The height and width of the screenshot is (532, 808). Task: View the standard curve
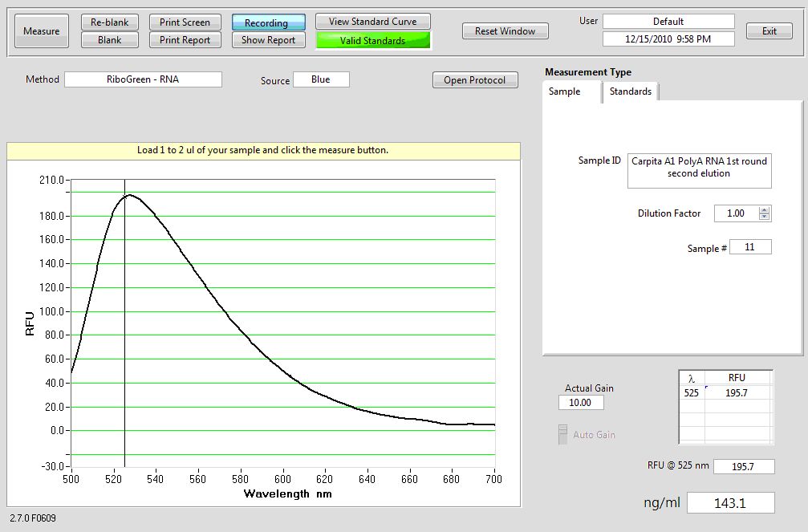(x=373, y=22)
